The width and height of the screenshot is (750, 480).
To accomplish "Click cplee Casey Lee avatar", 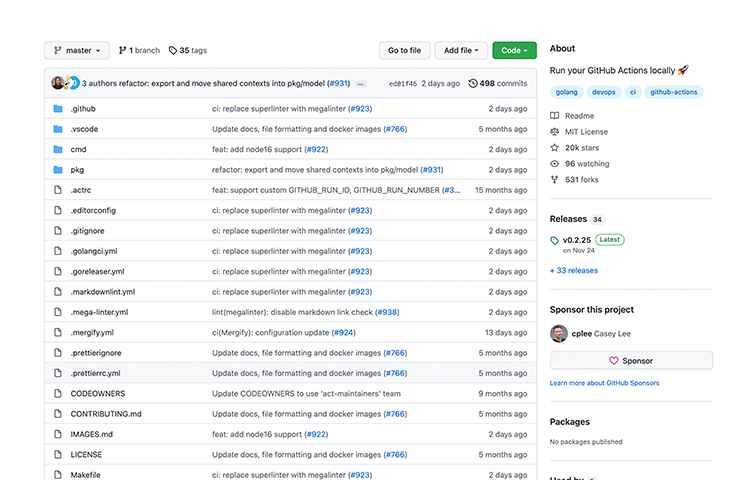I will point(559,334).
